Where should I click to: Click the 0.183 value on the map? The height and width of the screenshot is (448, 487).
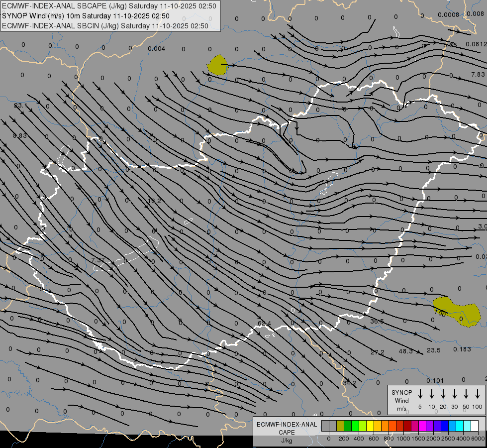[x=462, y=349]
